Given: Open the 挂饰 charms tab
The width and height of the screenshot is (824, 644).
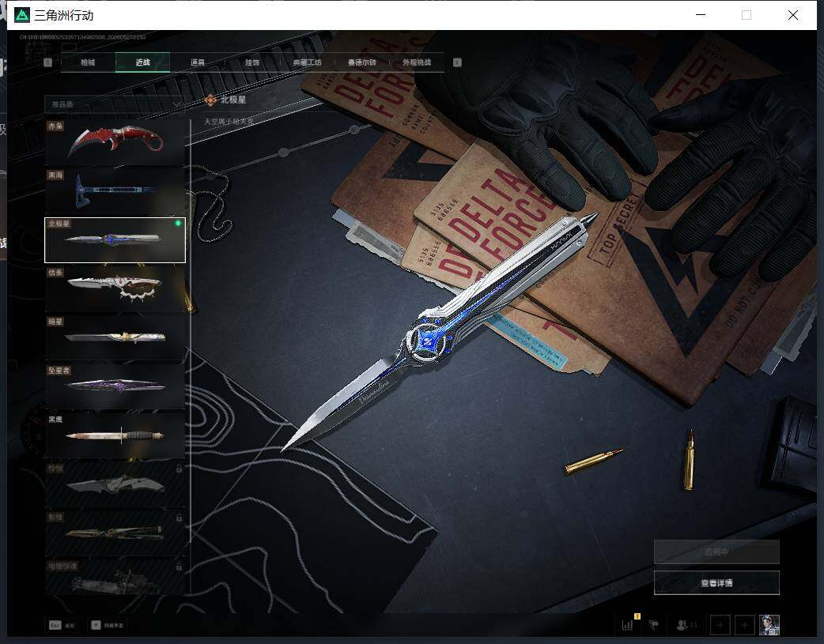Looking at the screenshot, I should pyautogui.click(x=252, y=62).
